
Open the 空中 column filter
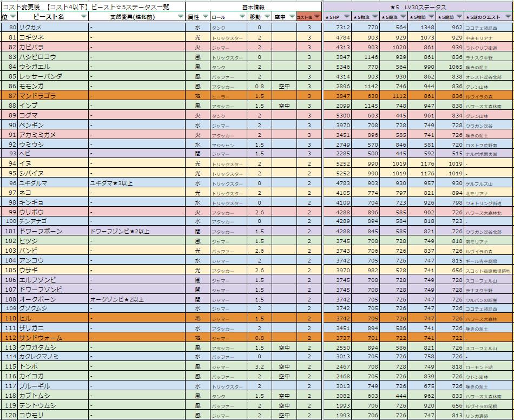[x=291, y=17]
